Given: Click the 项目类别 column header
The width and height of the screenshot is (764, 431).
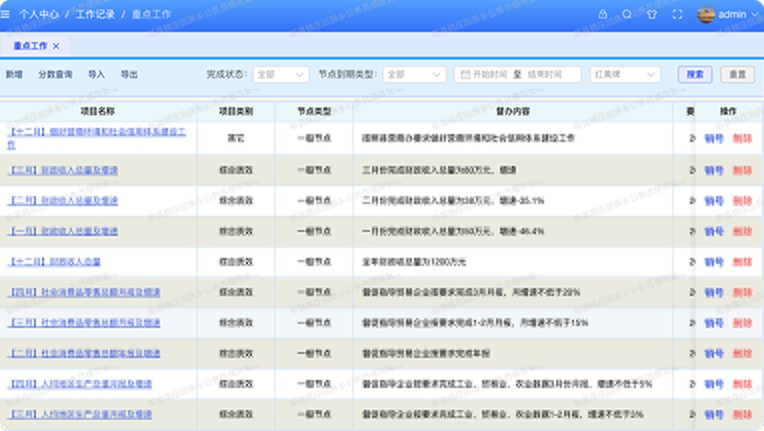Looking at the screenshot, I should point(236,112).
